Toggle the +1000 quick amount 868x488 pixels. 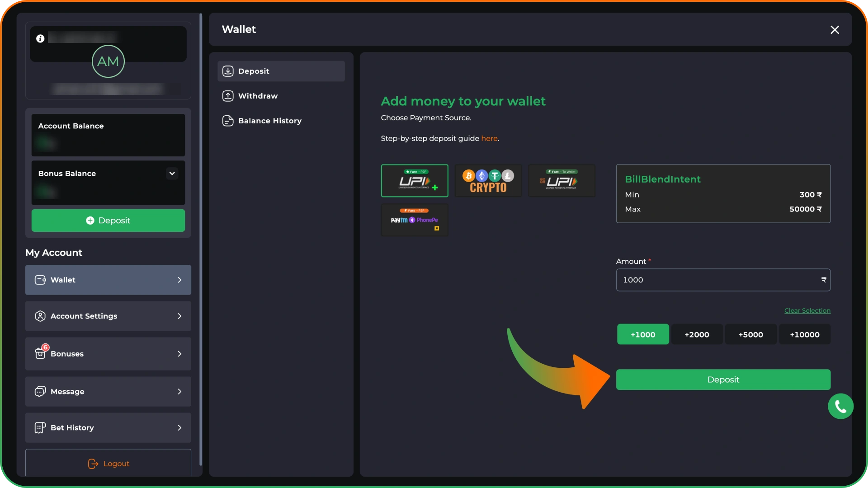[x=643, y=335]
